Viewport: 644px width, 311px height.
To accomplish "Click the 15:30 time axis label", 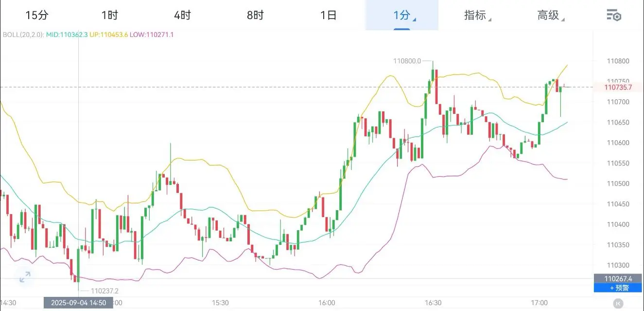I will [x=221, y=303].
